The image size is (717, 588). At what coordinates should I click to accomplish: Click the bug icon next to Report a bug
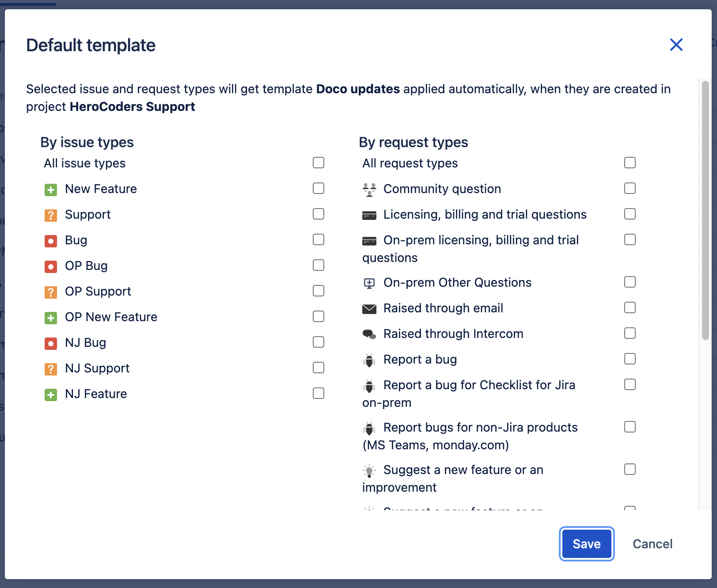[x=370, y=360]
